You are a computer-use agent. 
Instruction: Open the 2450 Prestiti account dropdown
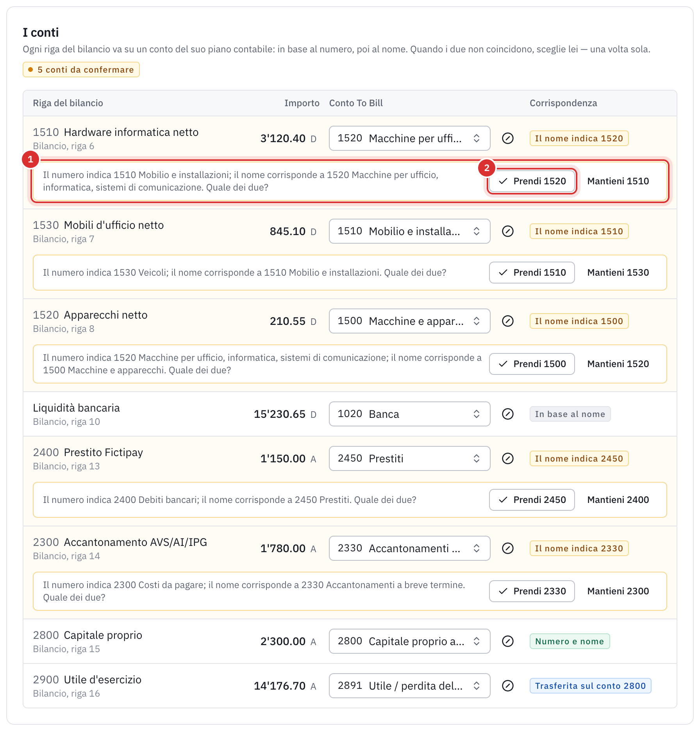[409, 458]
